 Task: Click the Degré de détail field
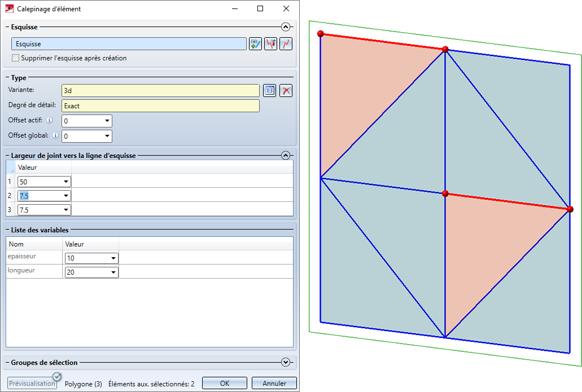click(x=160, y=106)
